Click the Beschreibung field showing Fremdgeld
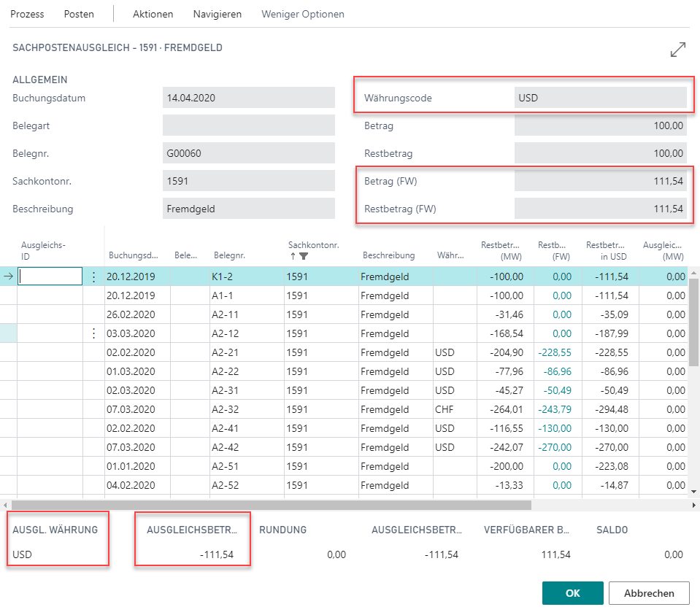This screenshot has width=700, height=615. click(x=249, y=209)
